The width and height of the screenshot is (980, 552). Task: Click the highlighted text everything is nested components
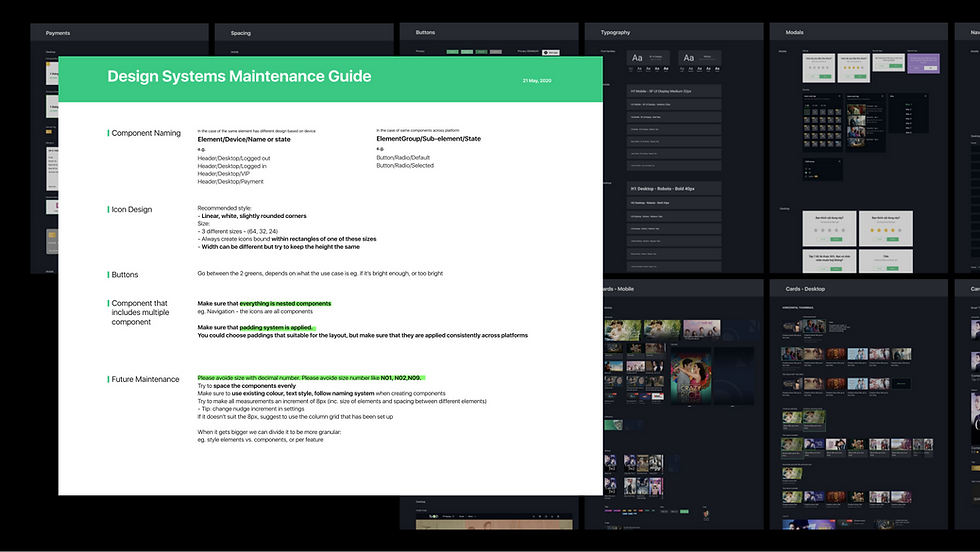285,303
